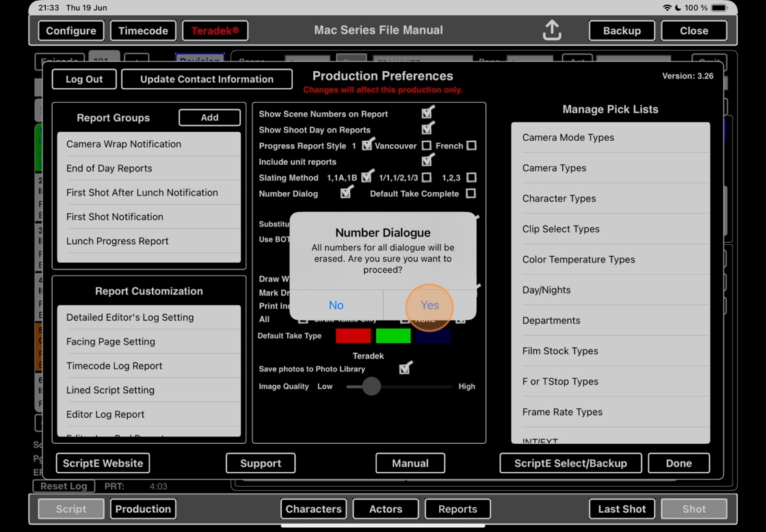Select slating method 1,1A,1B
This screenshot has width=766, height=532.
pyautogui.click(x=367, y=176)
